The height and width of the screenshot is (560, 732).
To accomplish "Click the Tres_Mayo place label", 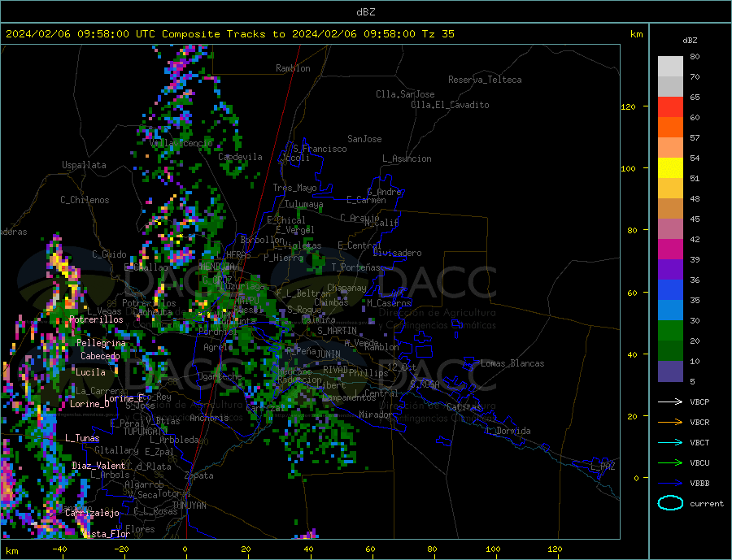I will tap(294, 188).
